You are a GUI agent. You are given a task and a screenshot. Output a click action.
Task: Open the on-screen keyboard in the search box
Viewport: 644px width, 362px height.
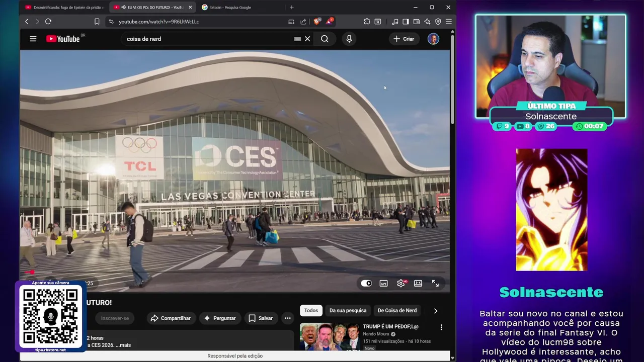(x=297, y=39)
